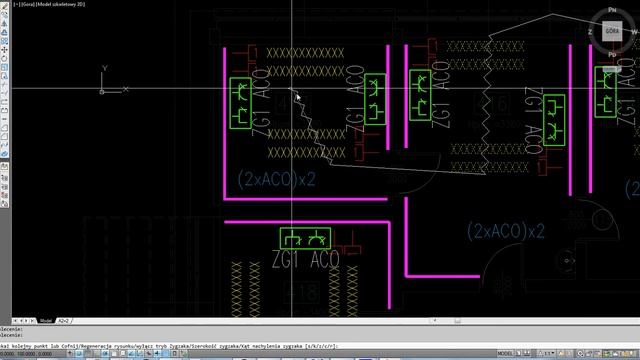
Task: Toggle annotation visibility icon in status bar
Action: (561, 353)
